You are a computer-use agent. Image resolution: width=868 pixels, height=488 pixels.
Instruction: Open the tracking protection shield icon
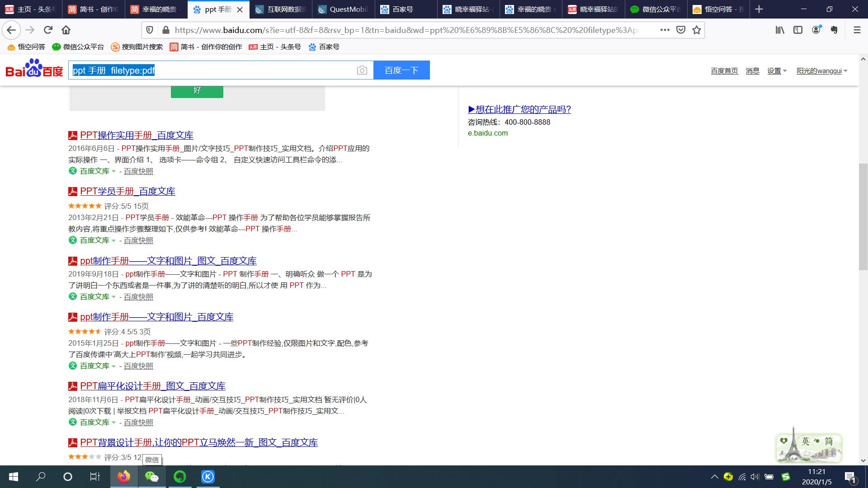(x=150, y=30)
